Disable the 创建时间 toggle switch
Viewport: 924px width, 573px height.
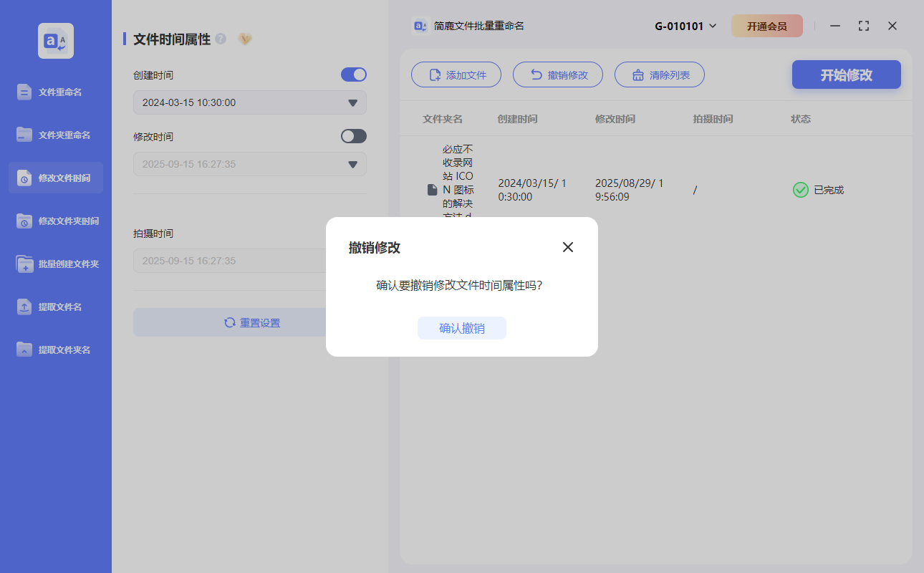coord(353,74)
